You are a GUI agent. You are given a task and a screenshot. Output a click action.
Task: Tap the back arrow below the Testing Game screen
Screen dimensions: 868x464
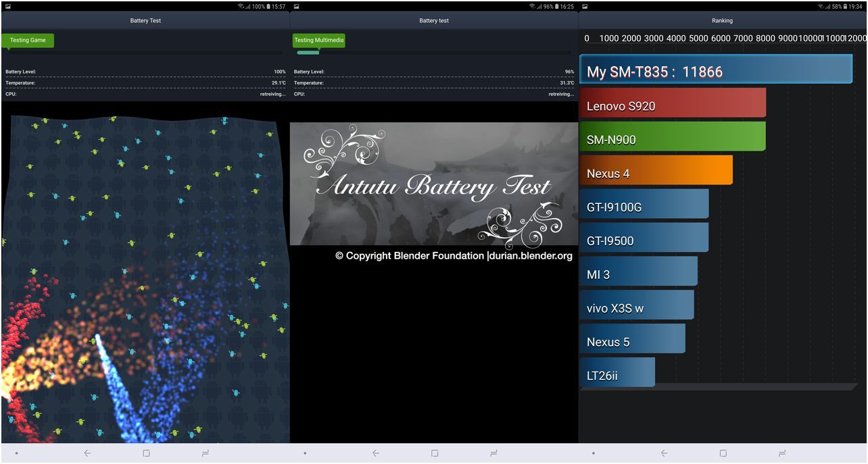pos(87,453)
